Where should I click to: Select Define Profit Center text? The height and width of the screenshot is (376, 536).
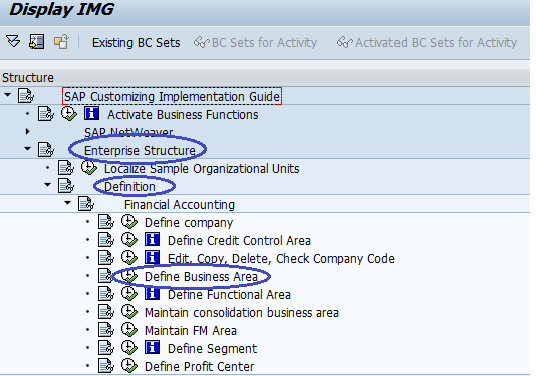(x=200, y=367)
